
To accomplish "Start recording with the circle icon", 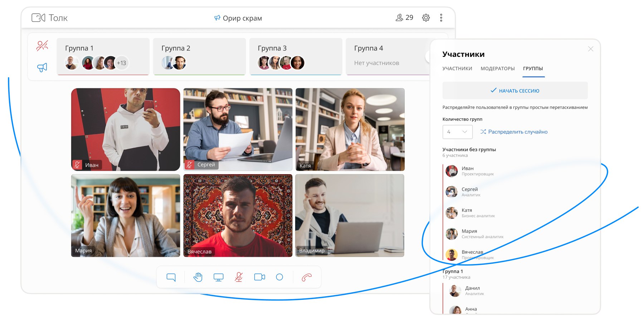I will [279, 277].
